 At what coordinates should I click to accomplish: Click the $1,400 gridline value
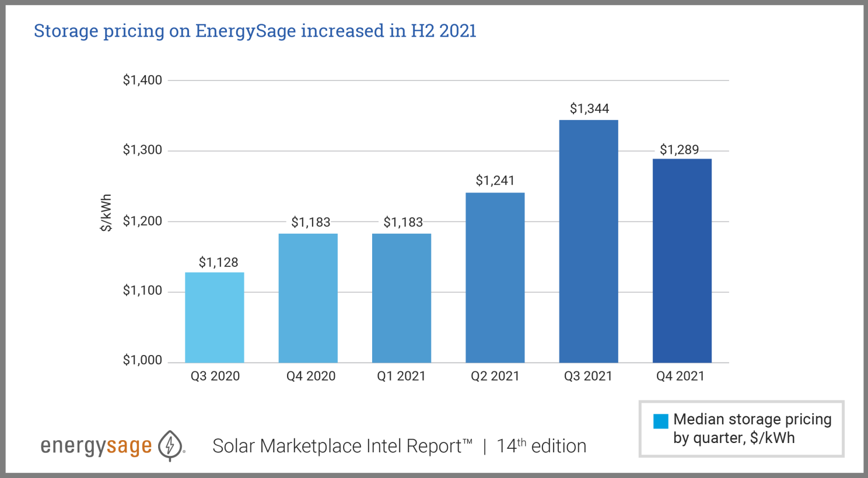pyautogui.click(x=143, y=80)
